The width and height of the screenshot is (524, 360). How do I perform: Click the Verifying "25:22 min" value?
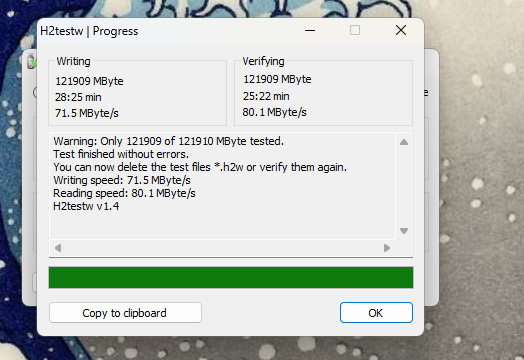click(x=266, y=96)
